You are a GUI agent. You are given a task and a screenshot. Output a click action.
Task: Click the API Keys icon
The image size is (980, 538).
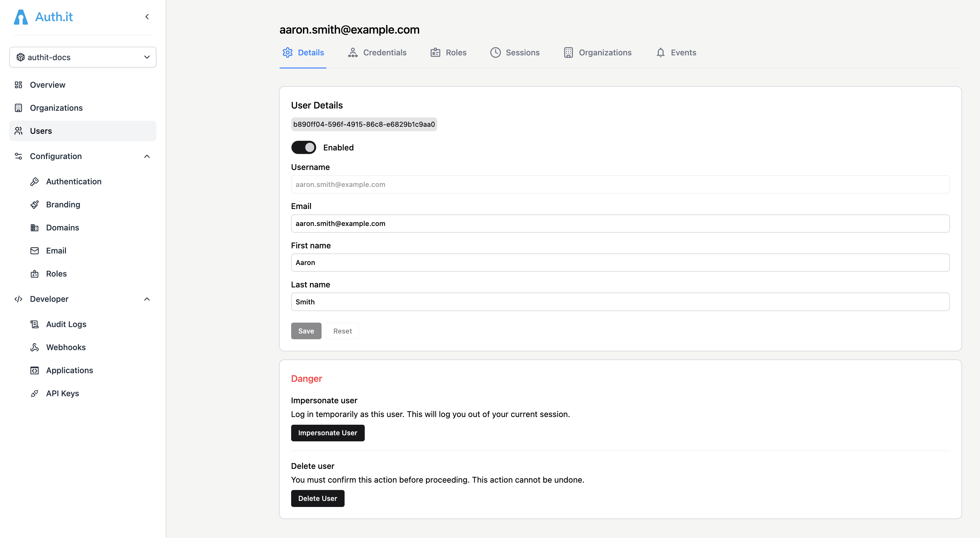pyautogui.click(x=35, y=393)
